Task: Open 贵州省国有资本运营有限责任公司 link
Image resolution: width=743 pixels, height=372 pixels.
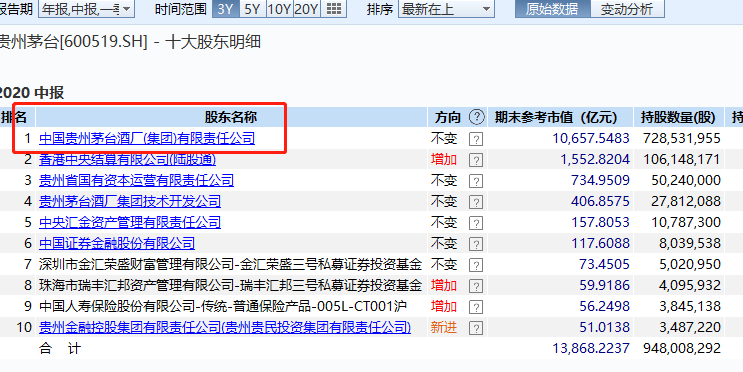Action: click(x=136, y=180)
